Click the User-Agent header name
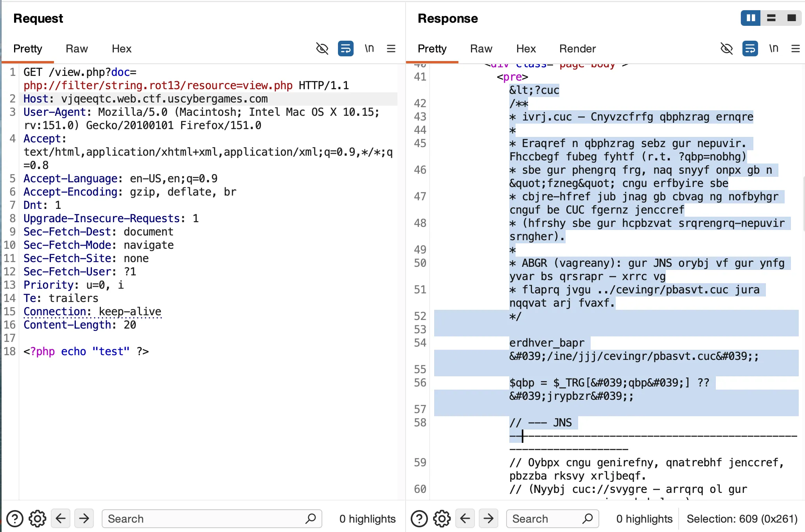The width and height of the screenshot is (805, 532). click(54, 112)
